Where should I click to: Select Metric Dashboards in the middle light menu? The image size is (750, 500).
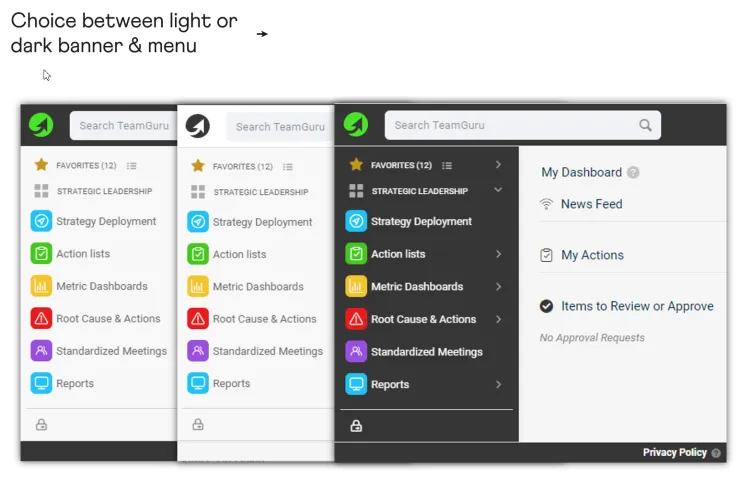(258, 287)
